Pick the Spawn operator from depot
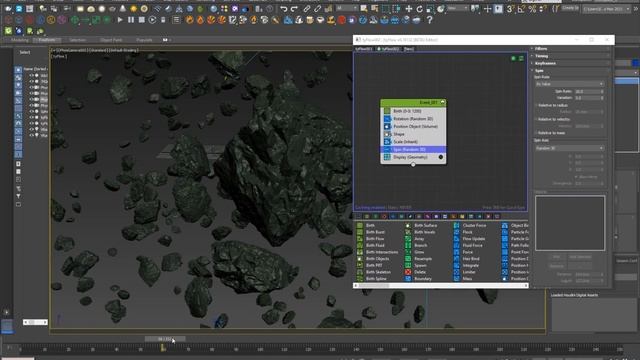 420,265
